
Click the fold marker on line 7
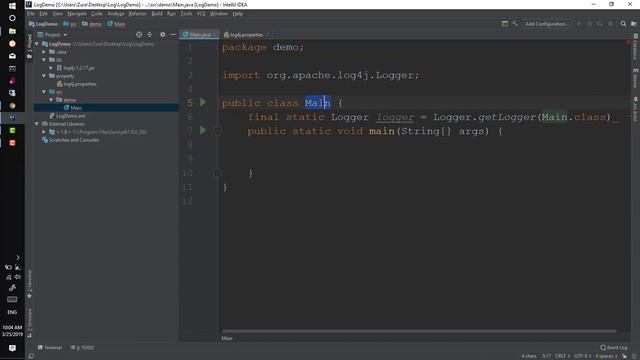[x=218, y=131]
